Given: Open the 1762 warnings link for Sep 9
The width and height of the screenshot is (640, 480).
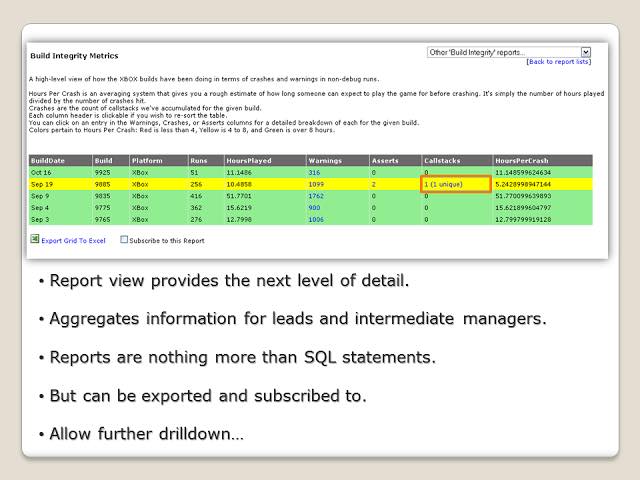Looking at the screenshot, I should pyautogui.click(x=317, y=196).
